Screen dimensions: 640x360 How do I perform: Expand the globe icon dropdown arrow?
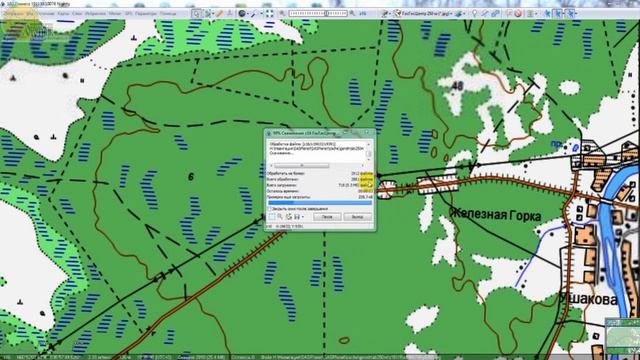(x=248, y=14)
